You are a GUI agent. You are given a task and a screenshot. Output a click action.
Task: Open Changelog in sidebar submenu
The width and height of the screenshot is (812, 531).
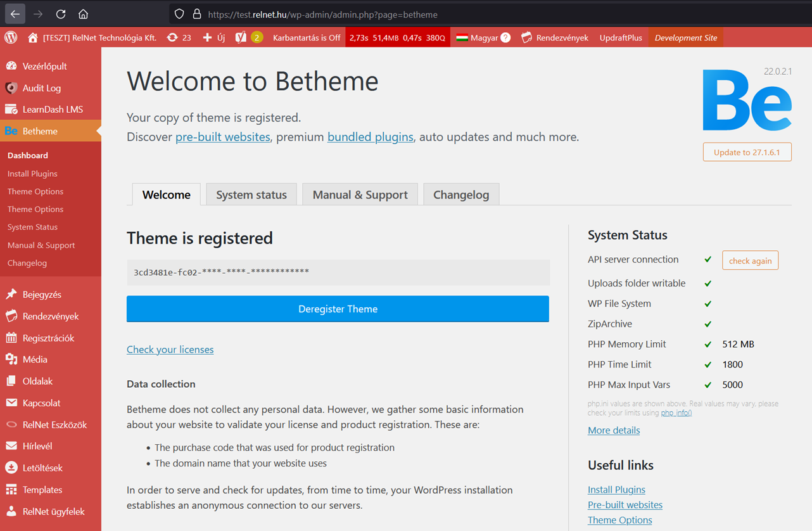coord(27,263)
